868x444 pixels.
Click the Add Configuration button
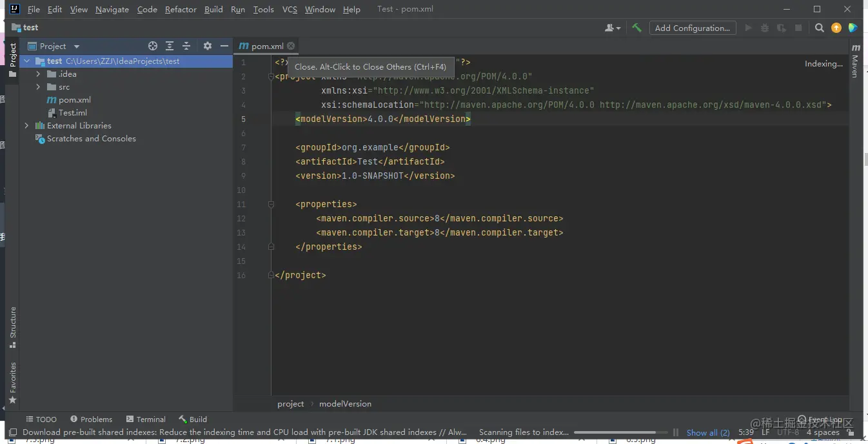pyautogui.click(x=692, y=28)
